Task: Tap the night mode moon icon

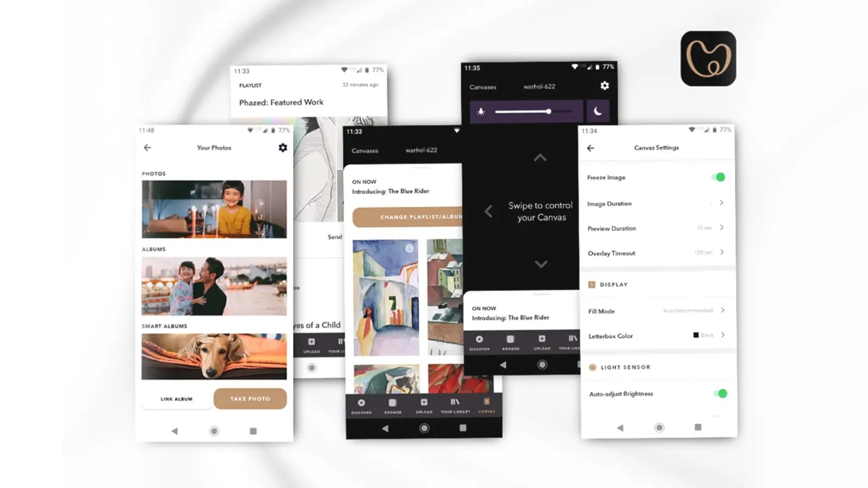Action: pos(598,112)
